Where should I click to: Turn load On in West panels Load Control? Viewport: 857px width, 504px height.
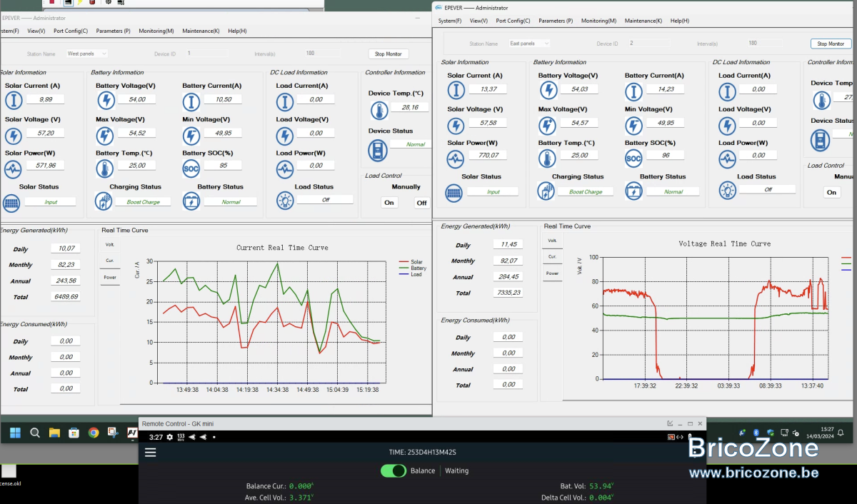[389, 203]
